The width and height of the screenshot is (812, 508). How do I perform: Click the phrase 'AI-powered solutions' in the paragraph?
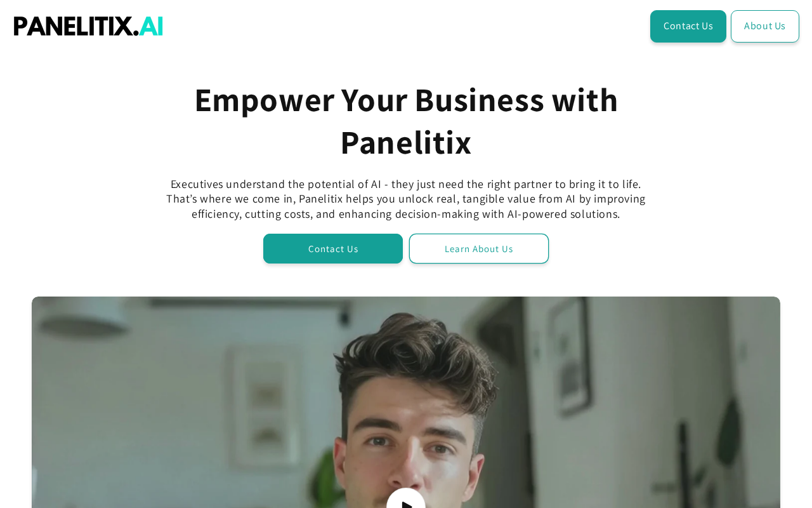tap(563, 214)
